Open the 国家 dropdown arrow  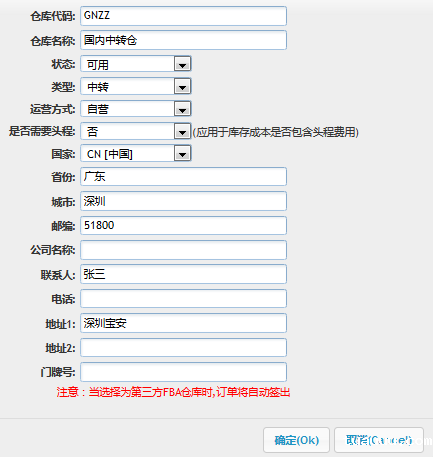pyautogui.click(x=182, y=154)
